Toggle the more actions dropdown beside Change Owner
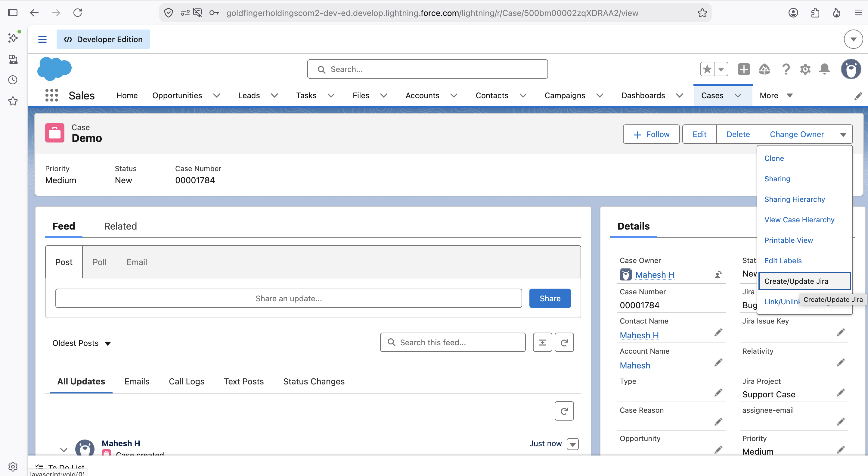 pos(843,134)
